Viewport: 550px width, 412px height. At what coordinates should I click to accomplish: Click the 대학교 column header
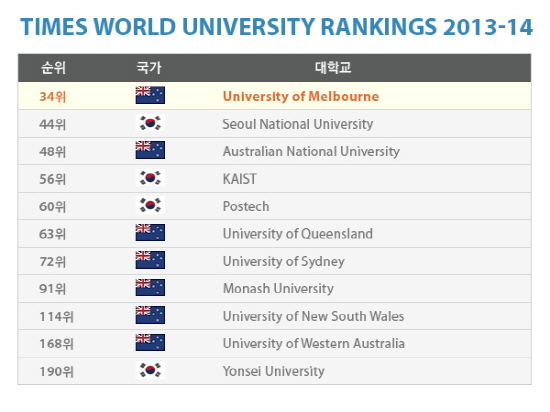[333, 68]
